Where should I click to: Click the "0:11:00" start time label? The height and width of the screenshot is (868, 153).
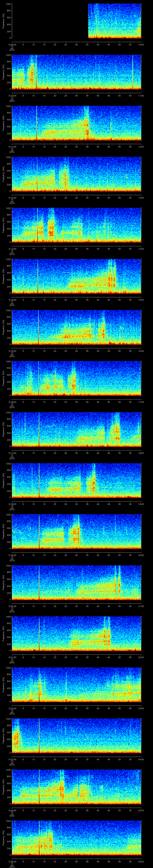[12, 147]
